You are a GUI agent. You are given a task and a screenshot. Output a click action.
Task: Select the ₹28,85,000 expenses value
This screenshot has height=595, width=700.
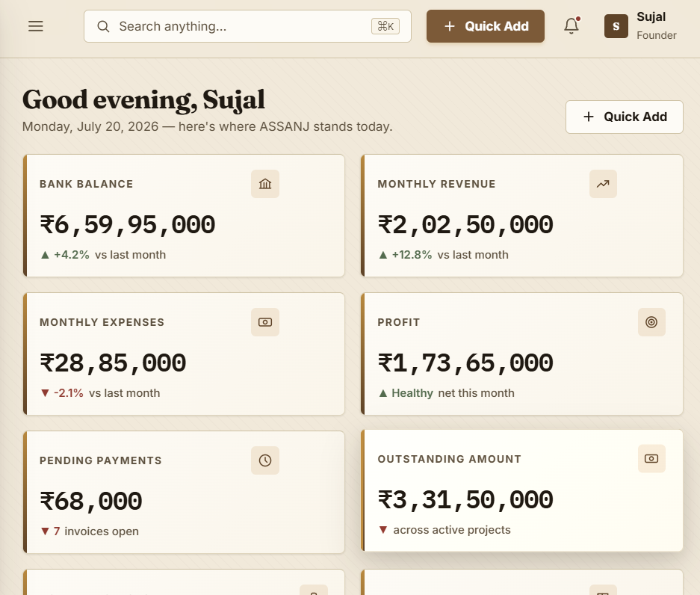tap(113, 363)
